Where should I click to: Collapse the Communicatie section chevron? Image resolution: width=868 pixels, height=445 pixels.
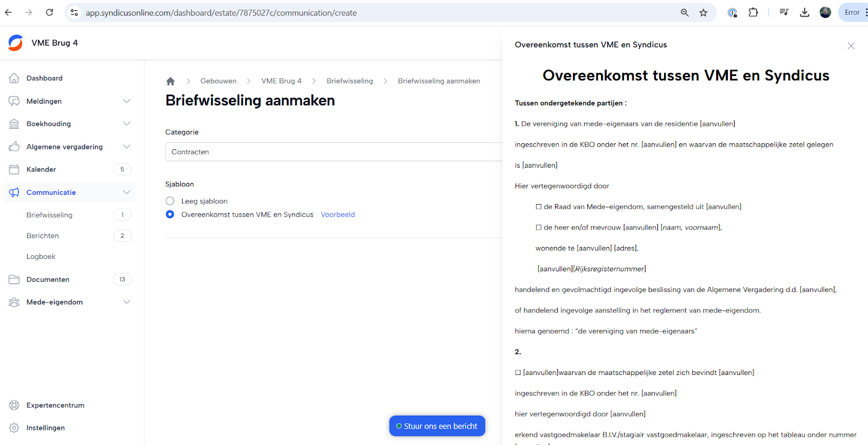pyautogui.click(x=126, y=192)
